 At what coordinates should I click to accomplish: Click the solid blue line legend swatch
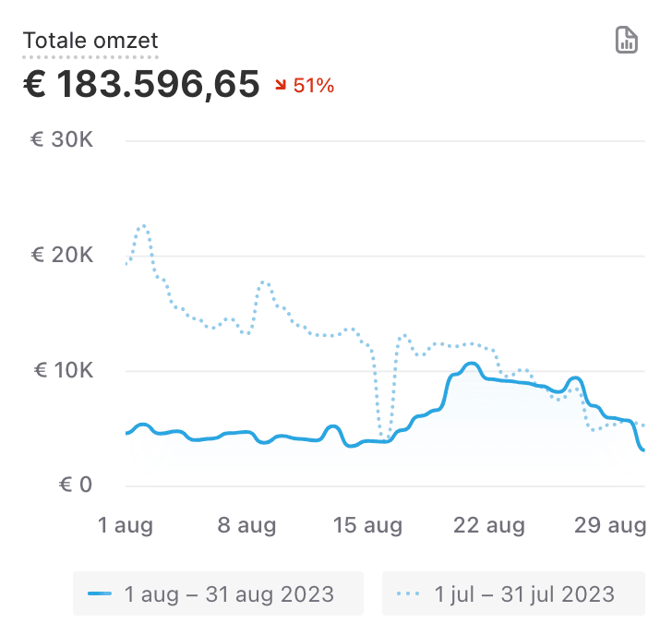99,593
